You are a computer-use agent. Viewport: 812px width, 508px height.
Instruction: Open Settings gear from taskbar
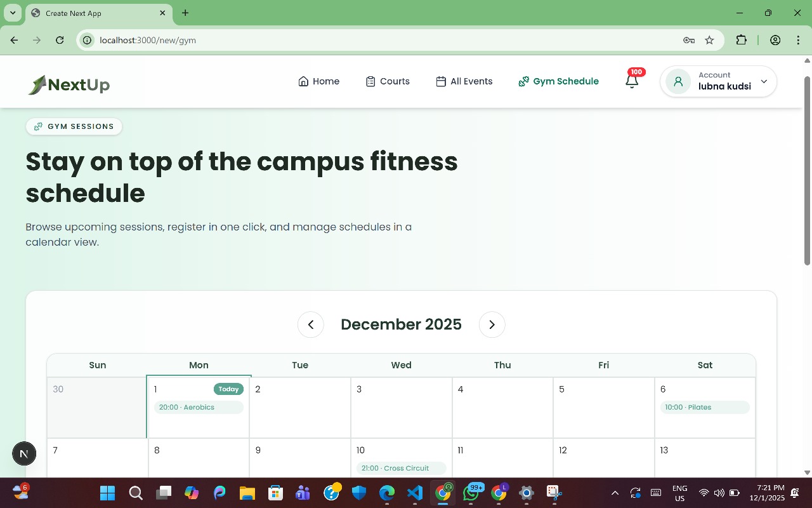[x=527, y=493]
